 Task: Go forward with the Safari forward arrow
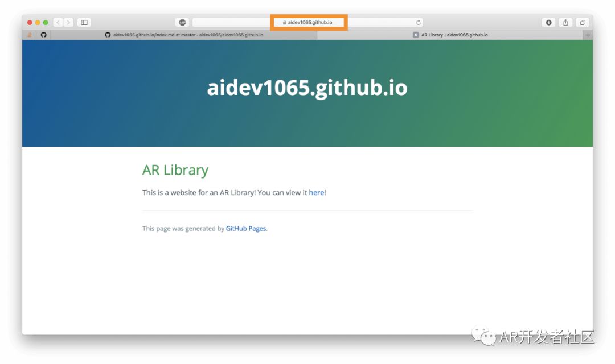point(68,22)
